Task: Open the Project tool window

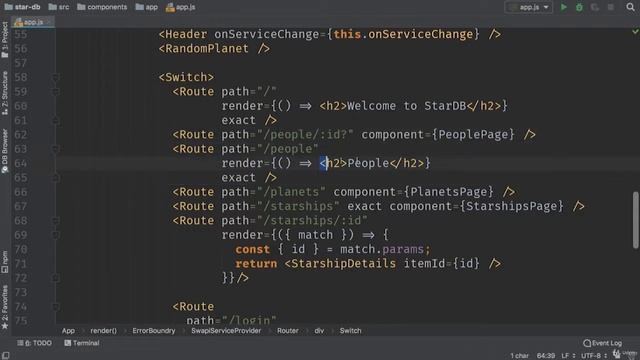Action: pyautogui.click(x=5, y=40)
